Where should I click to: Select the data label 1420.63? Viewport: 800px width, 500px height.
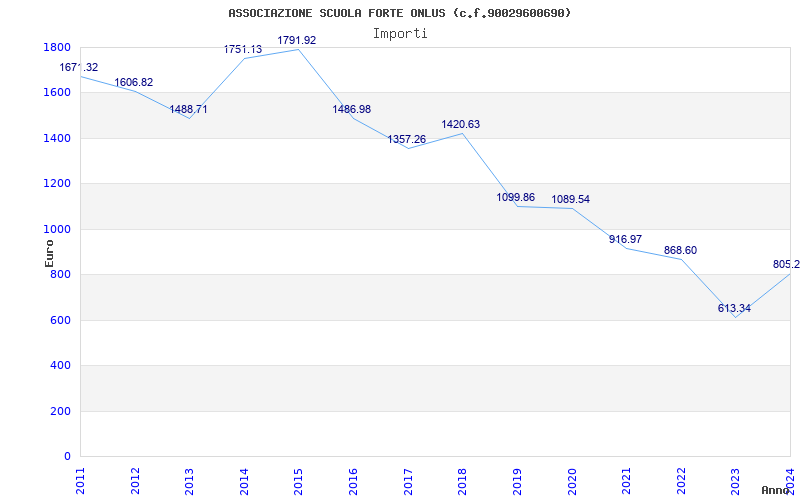[461, 124]
